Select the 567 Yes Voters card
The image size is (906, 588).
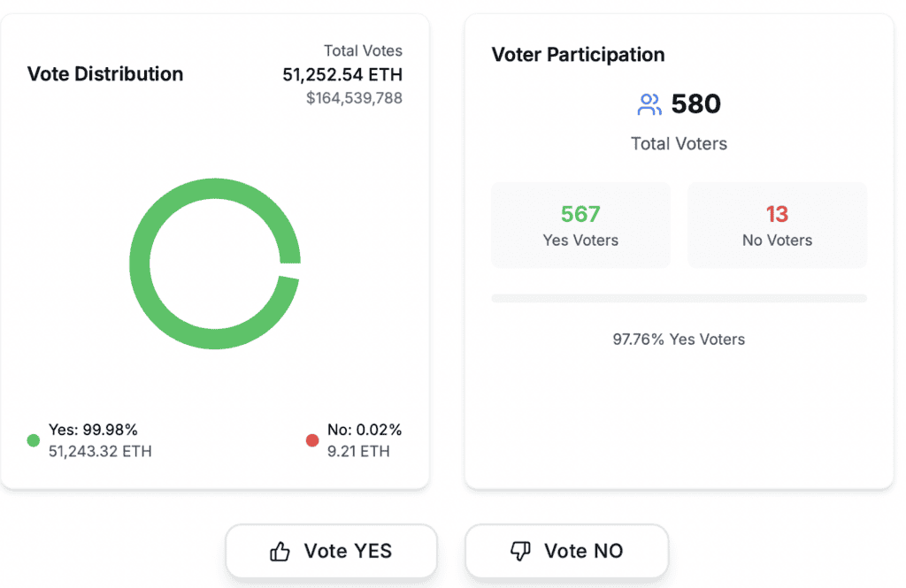point(580,225)
